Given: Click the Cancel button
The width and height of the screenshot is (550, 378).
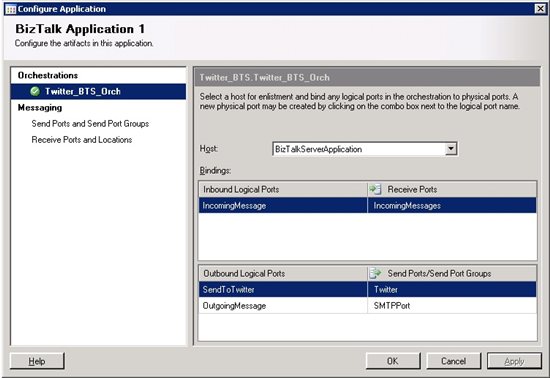Looking at the screenshot, I should 453,361.
